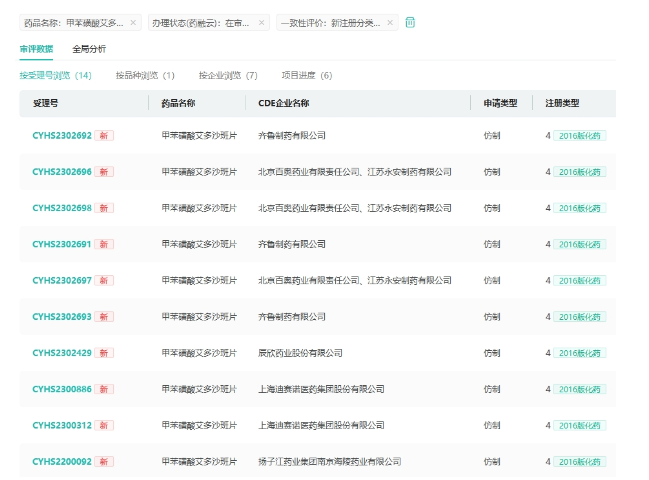Click the 新 badge beside CYHS2302698

[105, 208]
